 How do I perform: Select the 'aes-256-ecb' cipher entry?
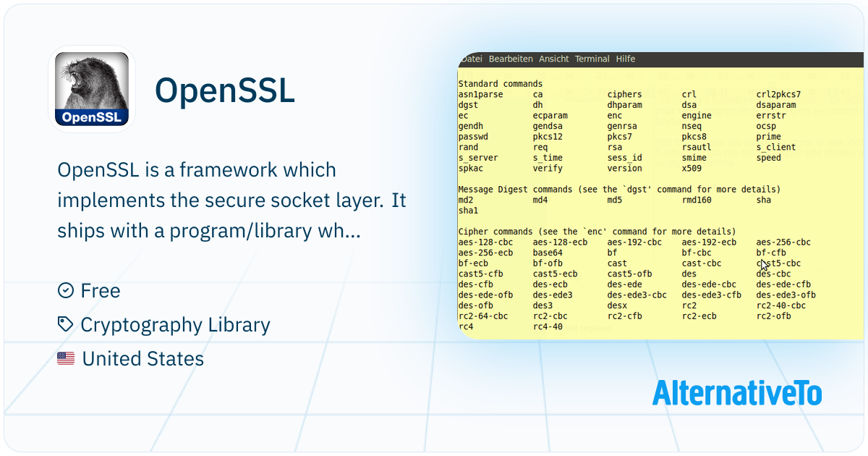click(486, 253)
